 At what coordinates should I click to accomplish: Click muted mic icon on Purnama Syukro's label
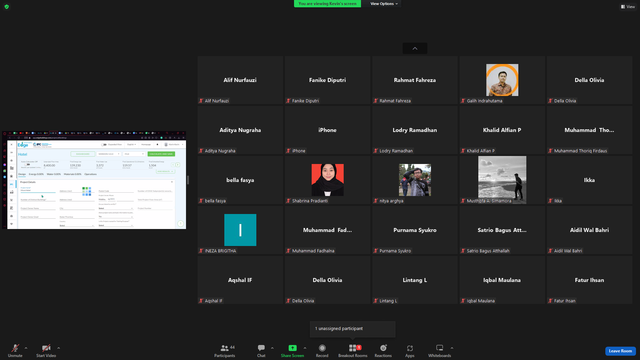(x=376, y=251)
